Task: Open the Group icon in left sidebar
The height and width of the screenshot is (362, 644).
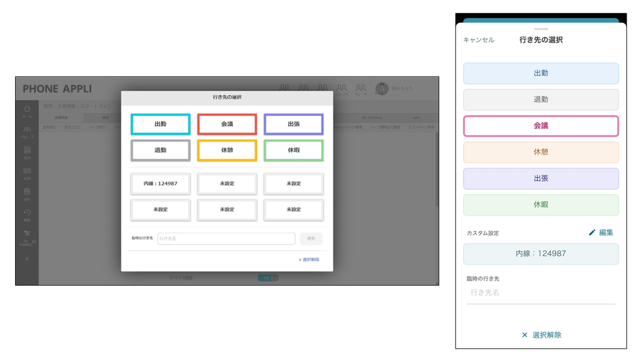Action: tap(27, 130)
